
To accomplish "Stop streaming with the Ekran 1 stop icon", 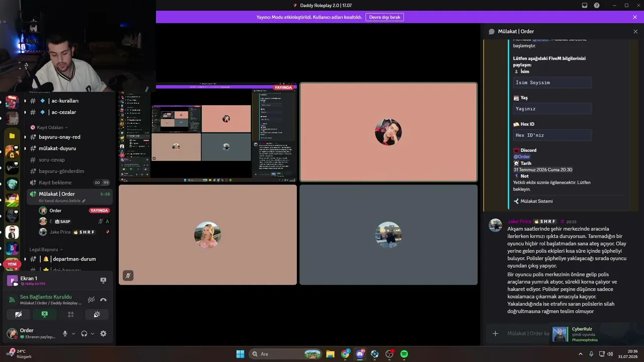I will point(103,281).
